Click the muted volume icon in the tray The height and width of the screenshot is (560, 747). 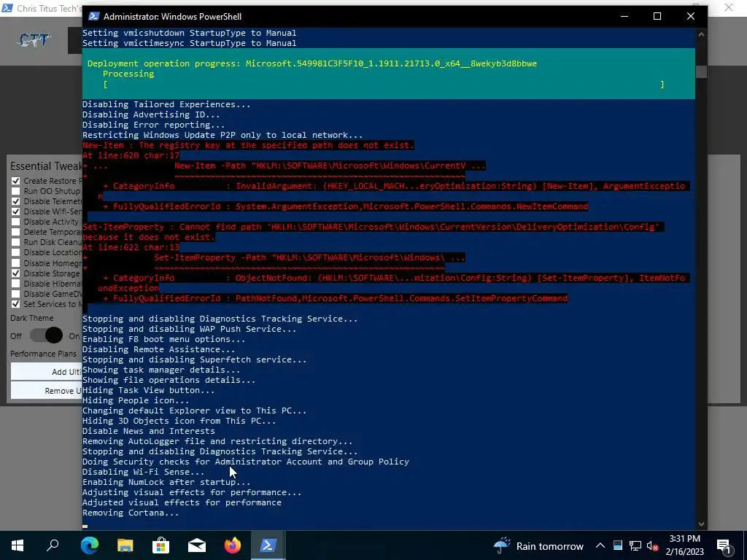coord(653,545)
